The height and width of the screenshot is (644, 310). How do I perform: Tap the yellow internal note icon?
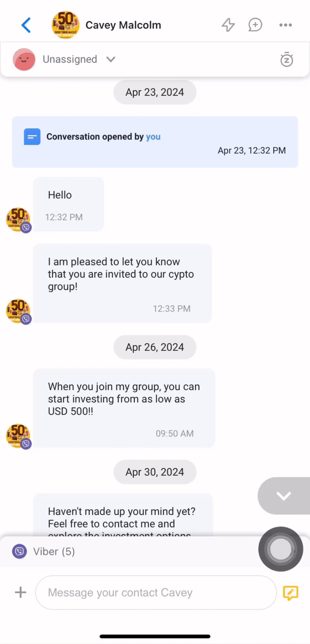290,593
